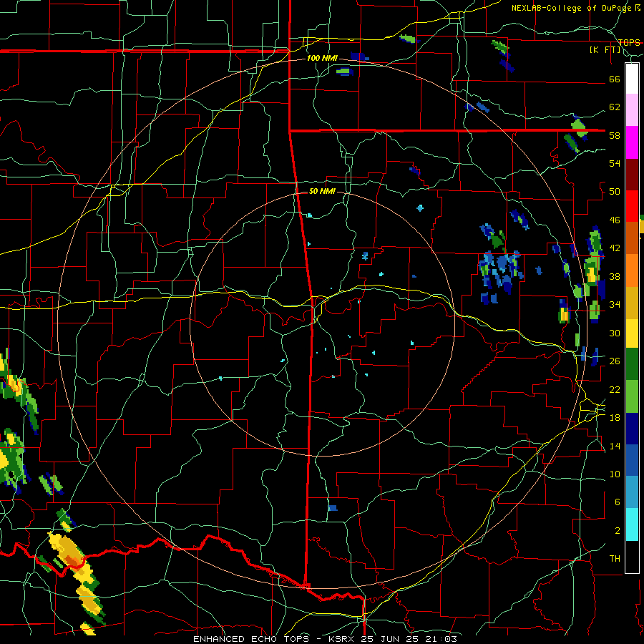Screen dimensions: 644x644
Task: Click the 50 value on the scale
Action: (615, 192)
